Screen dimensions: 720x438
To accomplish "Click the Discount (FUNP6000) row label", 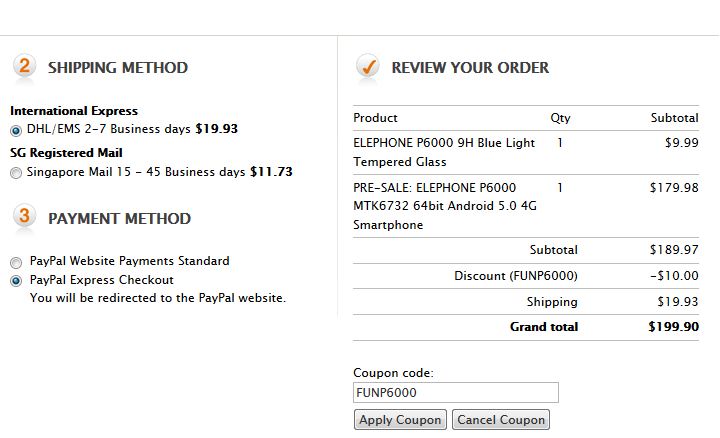I will tap(516, 276).
